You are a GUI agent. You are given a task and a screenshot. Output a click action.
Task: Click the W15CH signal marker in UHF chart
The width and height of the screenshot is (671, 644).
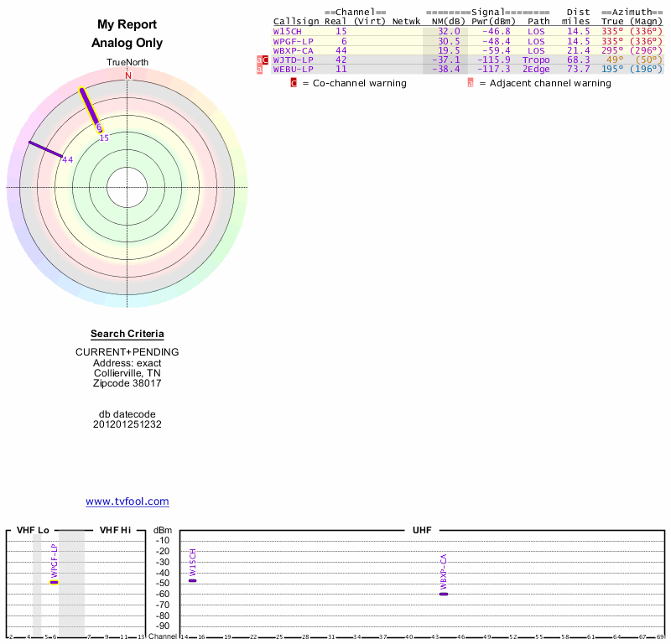click(x=192, y=580)
